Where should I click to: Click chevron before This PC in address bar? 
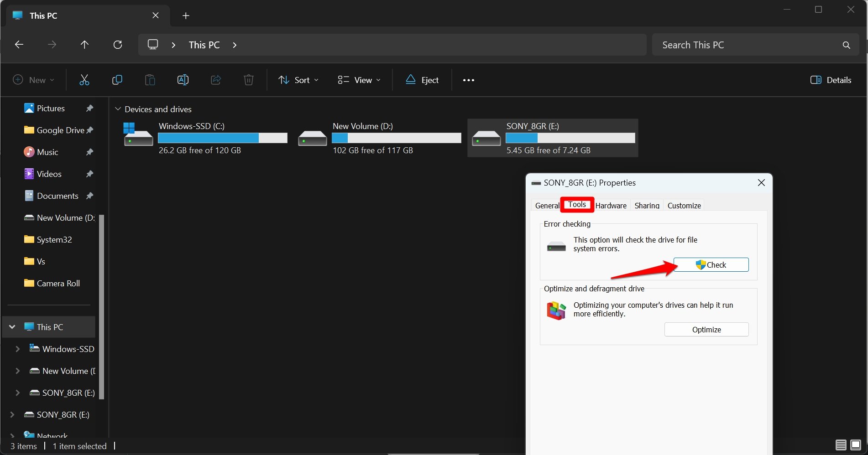[173, 45]
